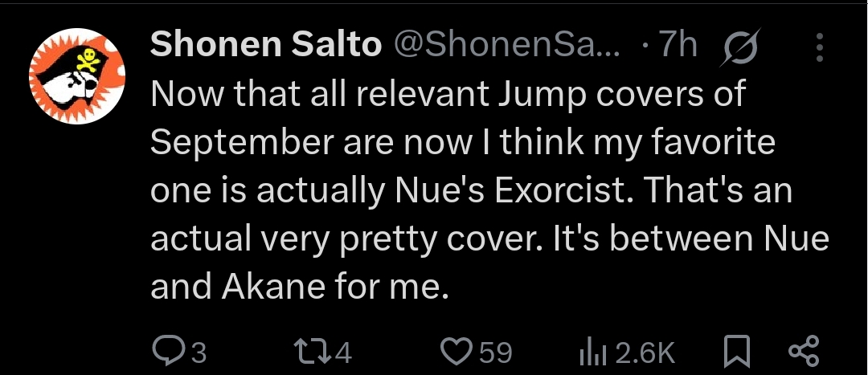The height and width of the screenshot is (375, 868).
Task: Open the tweet by clicking its text
Action: coord(489,190)
